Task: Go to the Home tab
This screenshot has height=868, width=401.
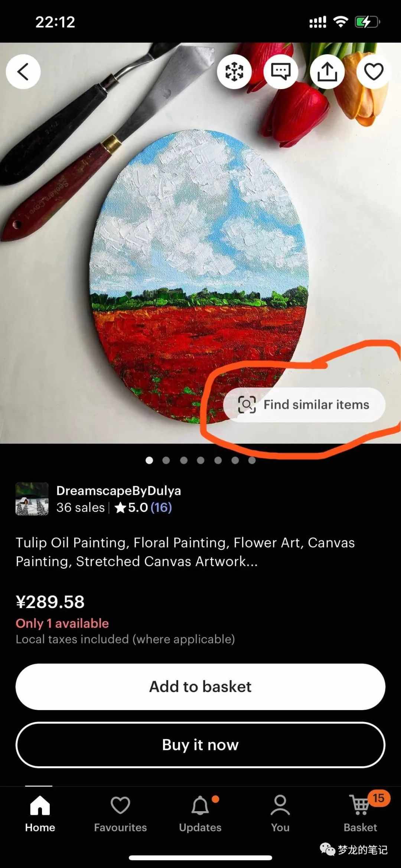Action: click(40, 814)
